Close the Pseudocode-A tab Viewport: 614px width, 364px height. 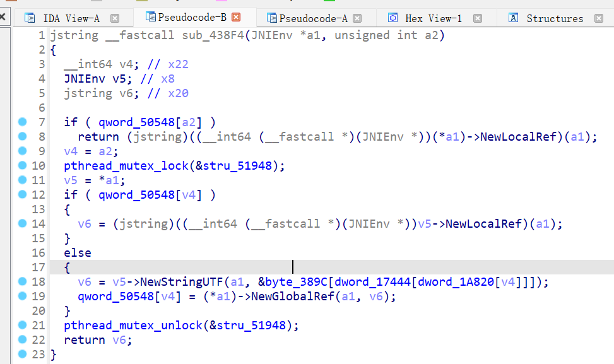[357, 18]
